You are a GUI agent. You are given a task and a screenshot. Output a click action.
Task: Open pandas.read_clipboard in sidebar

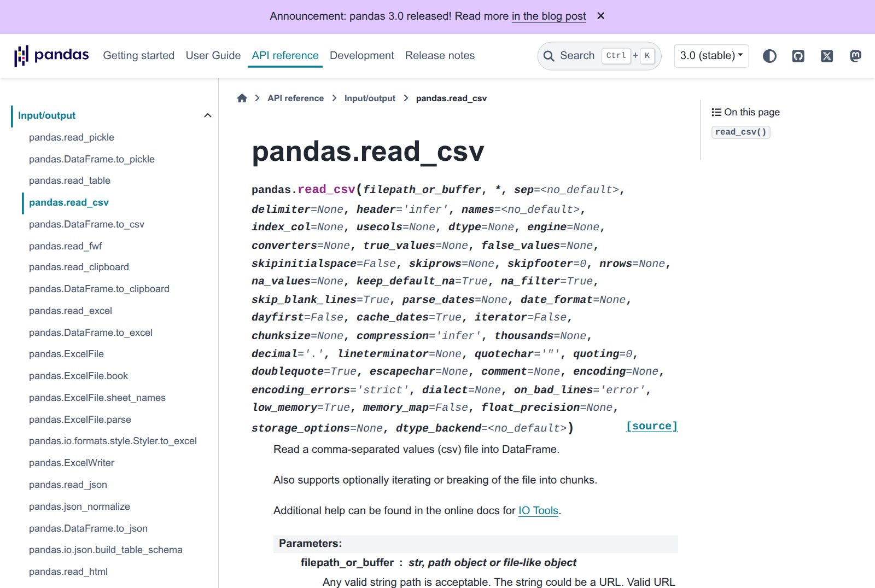click(79, 267)
